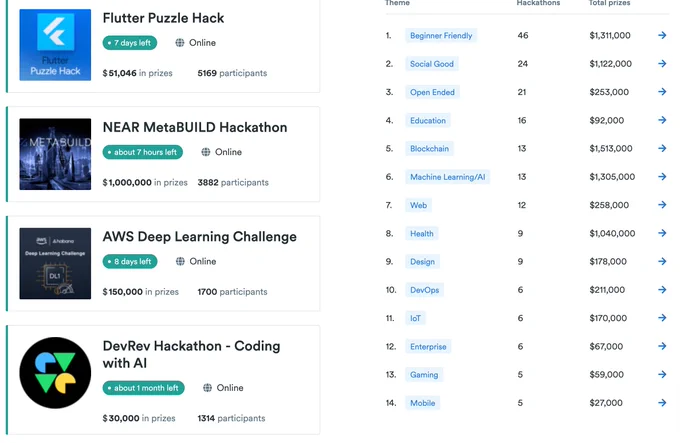
Task: Click the '7 days left' badge
Action: tap(130, 43)
